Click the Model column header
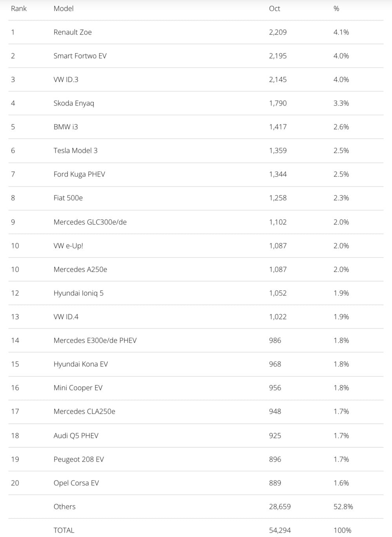 [x=64, y=9]
